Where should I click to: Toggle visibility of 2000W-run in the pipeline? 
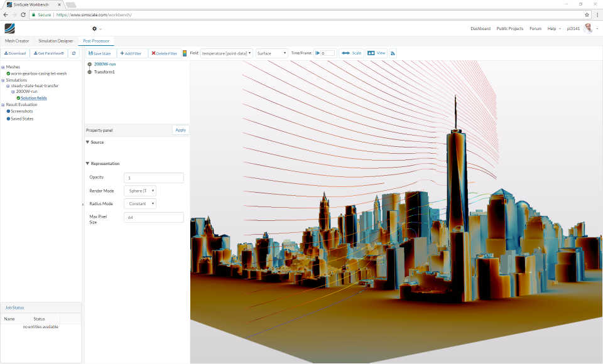[89, 64]
